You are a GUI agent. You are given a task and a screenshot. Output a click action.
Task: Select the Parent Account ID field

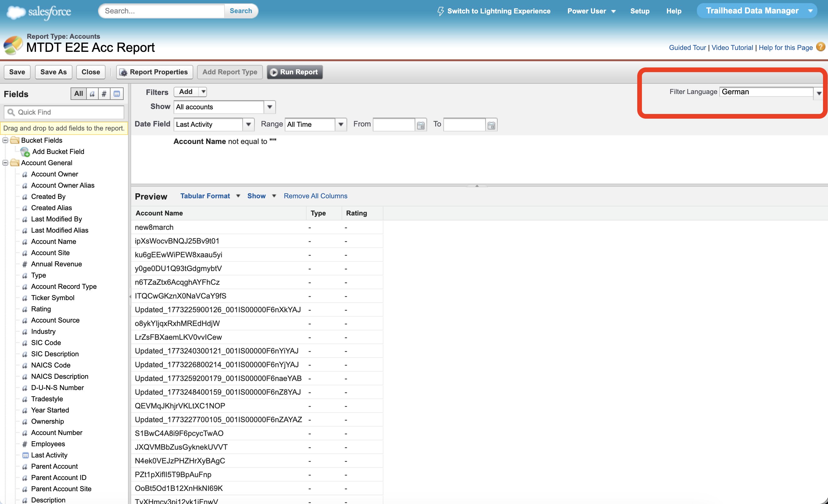tap(59, 478)
